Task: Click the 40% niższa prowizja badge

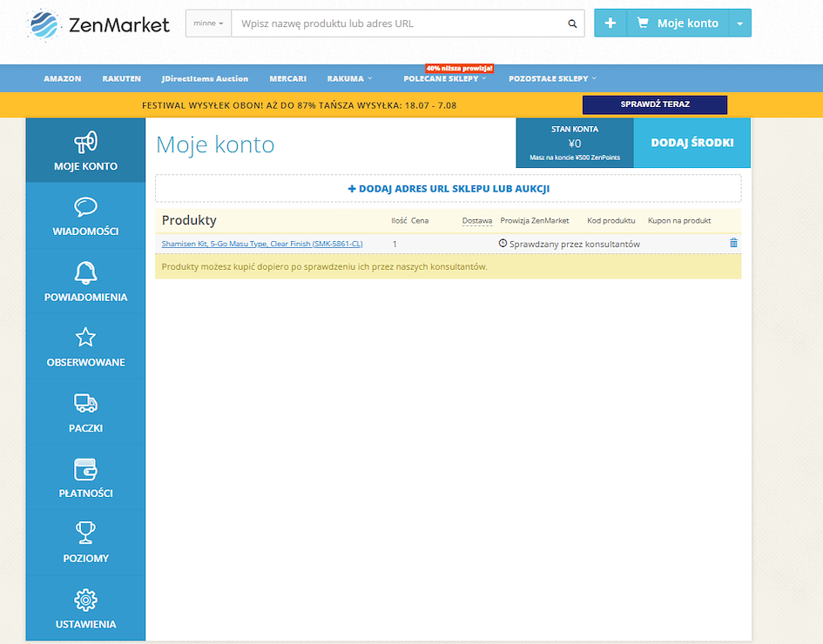Action: coord(459,68)
